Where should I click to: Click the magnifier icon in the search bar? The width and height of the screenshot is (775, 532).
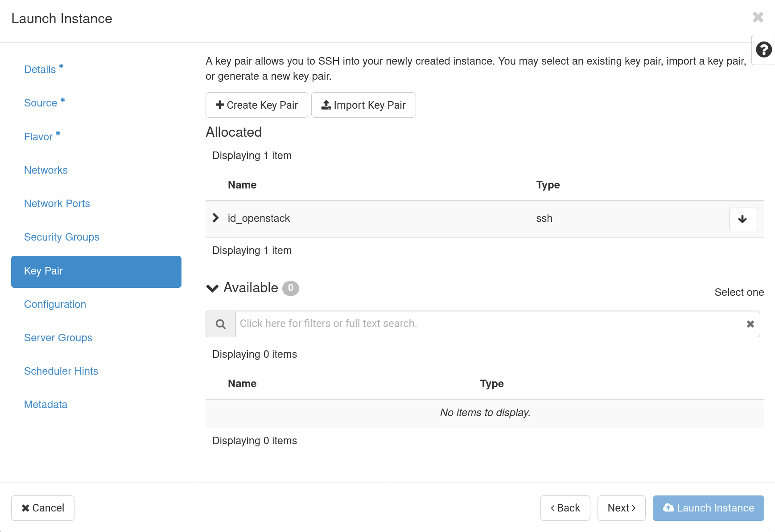tap(220, 323)
